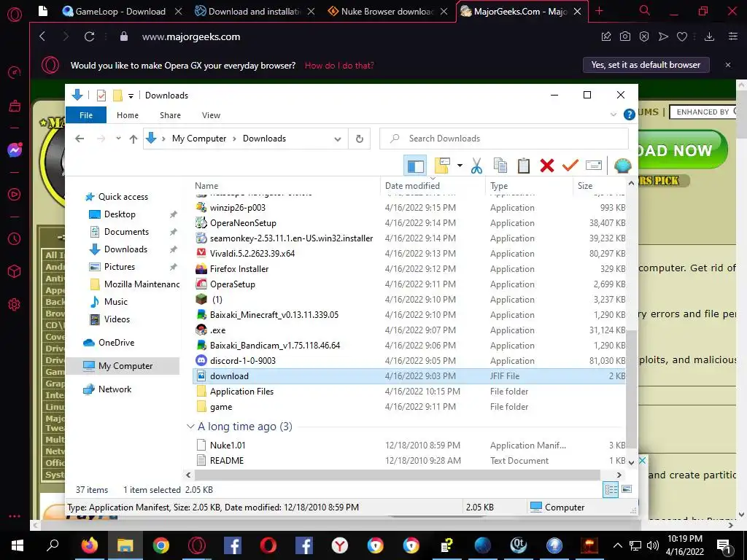Viewport: 747px width, 560px height.
Task: Click the Opera address bar URL
Action: pyautogui.click(x=191, y=36)
